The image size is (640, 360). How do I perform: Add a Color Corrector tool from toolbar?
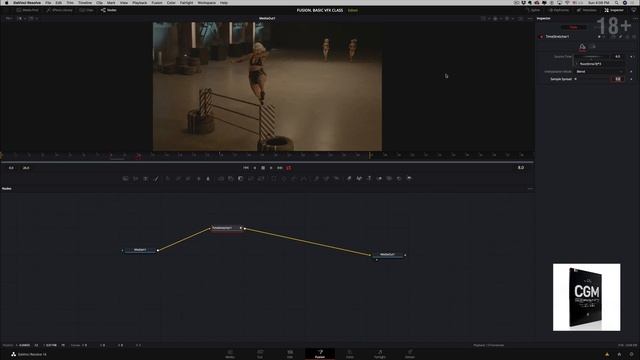(168, 179)
